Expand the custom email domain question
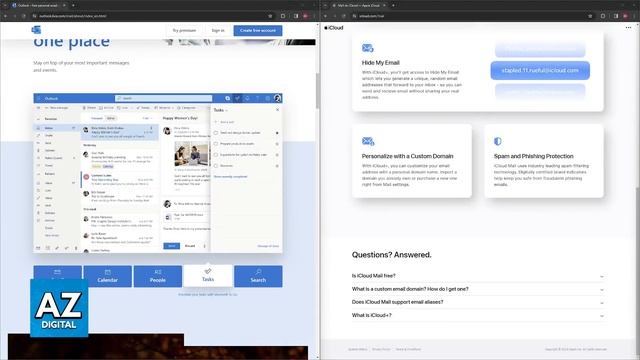The width and height of the screenshot is (640, 360). click(x=477, y=289)
